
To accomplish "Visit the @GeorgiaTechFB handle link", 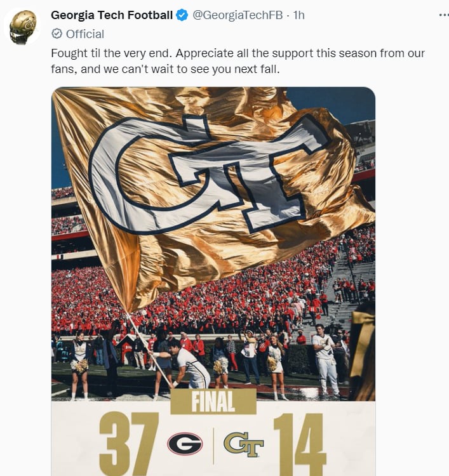I will point(238,15).
